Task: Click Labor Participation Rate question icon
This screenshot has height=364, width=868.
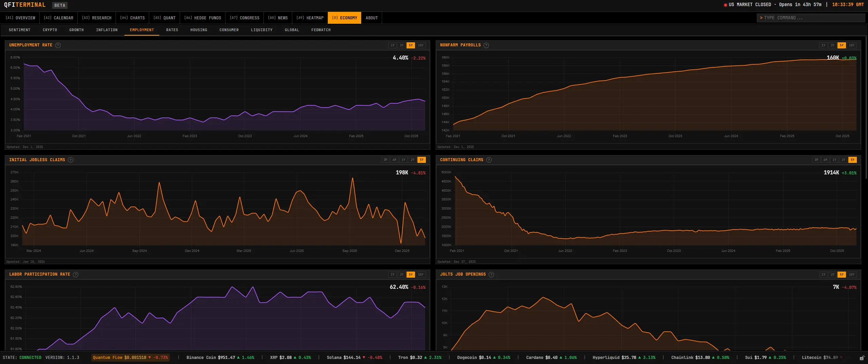Action: point(76,275)
